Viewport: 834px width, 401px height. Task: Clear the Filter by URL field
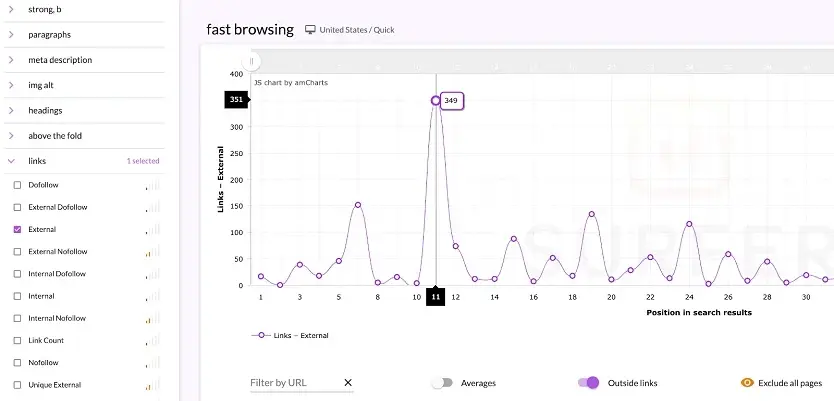point(348,382)
